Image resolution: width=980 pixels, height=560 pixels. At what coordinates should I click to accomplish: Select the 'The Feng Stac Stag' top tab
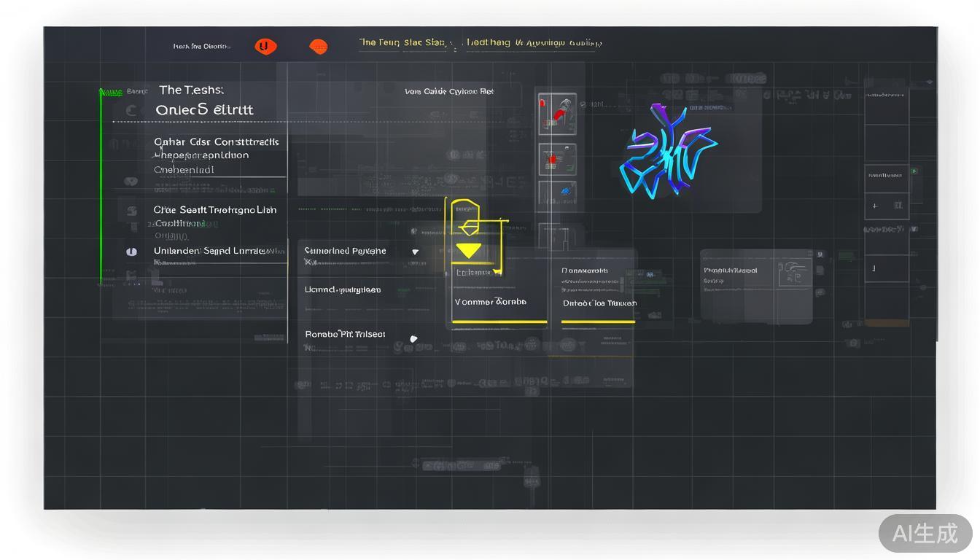pyautogui.click(x=402, y=43)
